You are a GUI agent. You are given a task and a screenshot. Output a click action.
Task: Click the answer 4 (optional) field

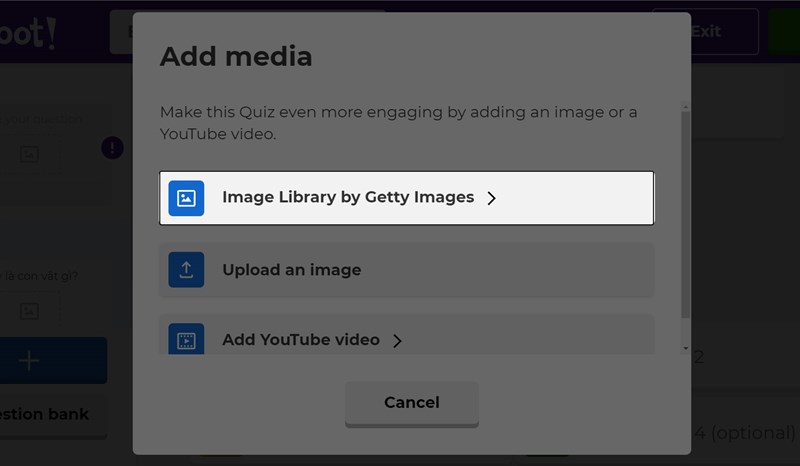pyautogui.click(x=744, y=433)
